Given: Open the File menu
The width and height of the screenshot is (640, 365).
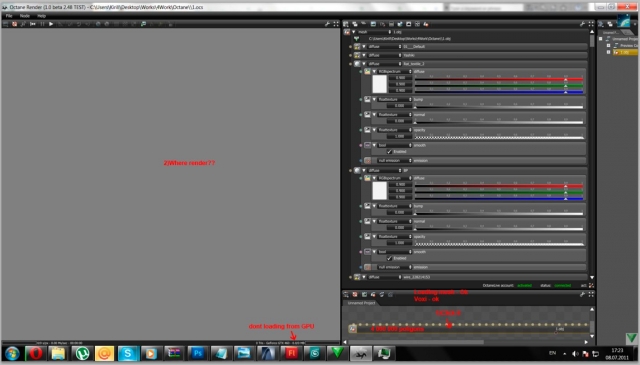Looking at the screenshot, I should [x=9, y=16].
